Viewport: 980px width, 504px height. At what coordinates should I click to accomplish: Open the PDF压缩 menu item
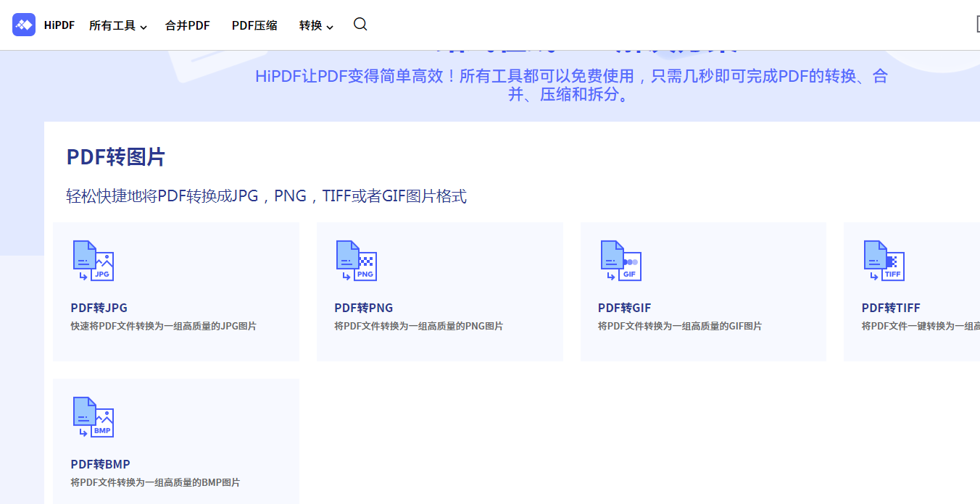254,24
